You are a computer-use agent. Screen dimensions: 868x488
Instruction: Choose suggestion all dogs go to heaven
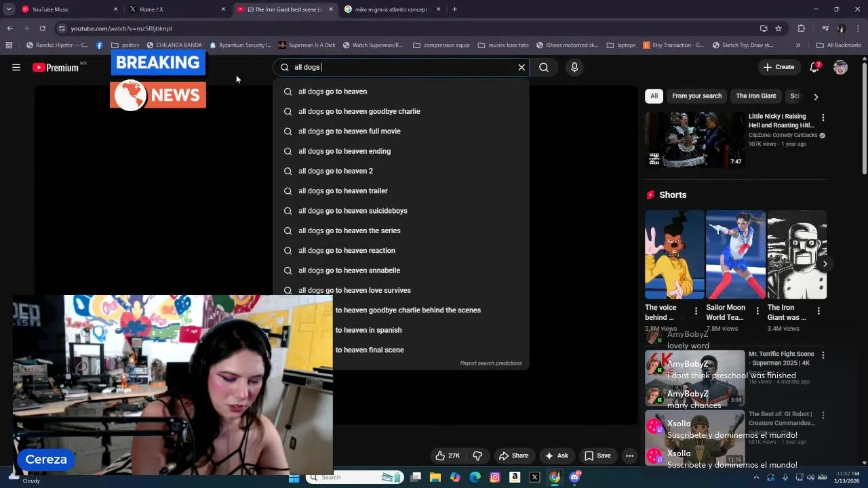[x=401, y=91]
